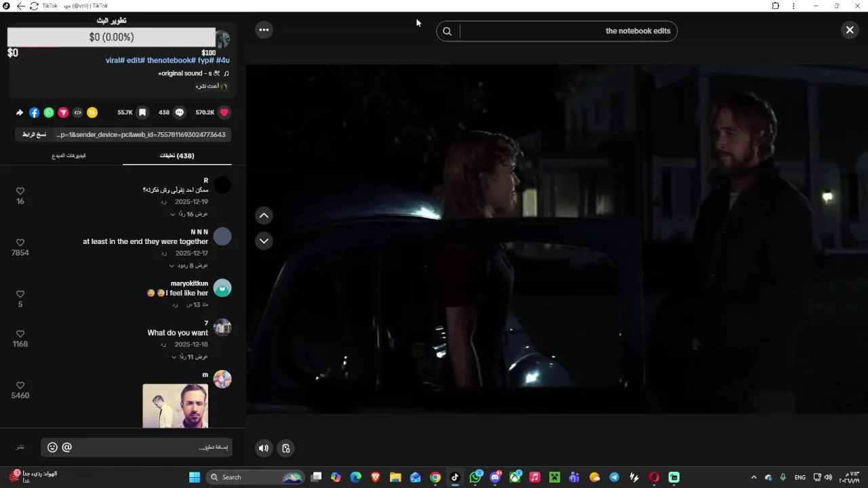The image size is (868, 488).
Task: Open more share options via the arrow icon
Action: [x=20, y=113]
